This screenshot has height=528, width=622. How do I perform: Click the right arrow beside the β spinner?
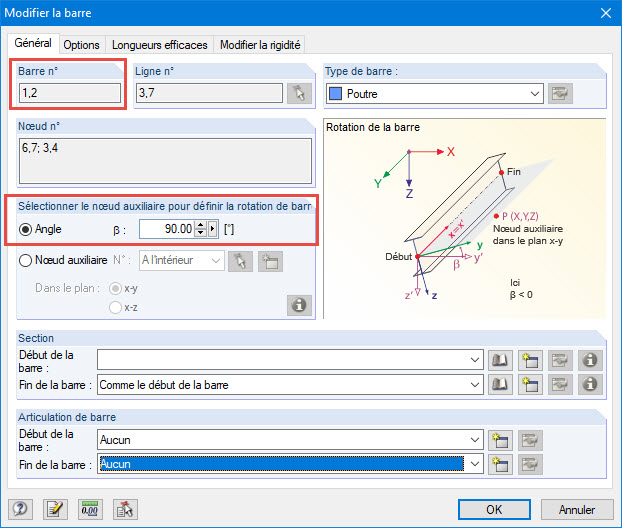pos(213,229)
